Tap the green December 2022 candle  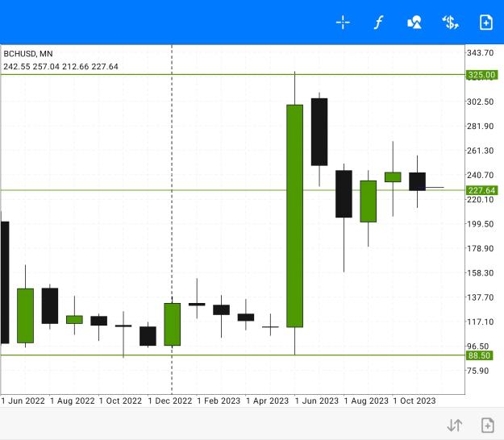(x=173, y=325)
